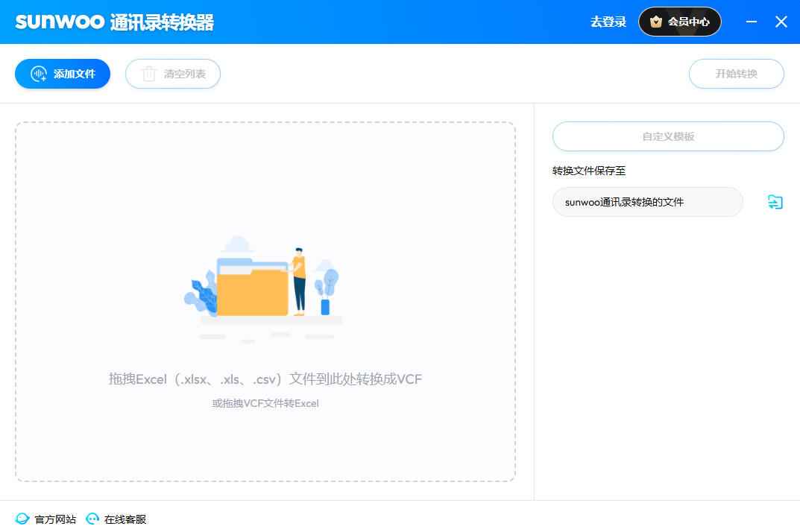
Task: Open the 自定义模板 button
Action: [x=668, y=136]
